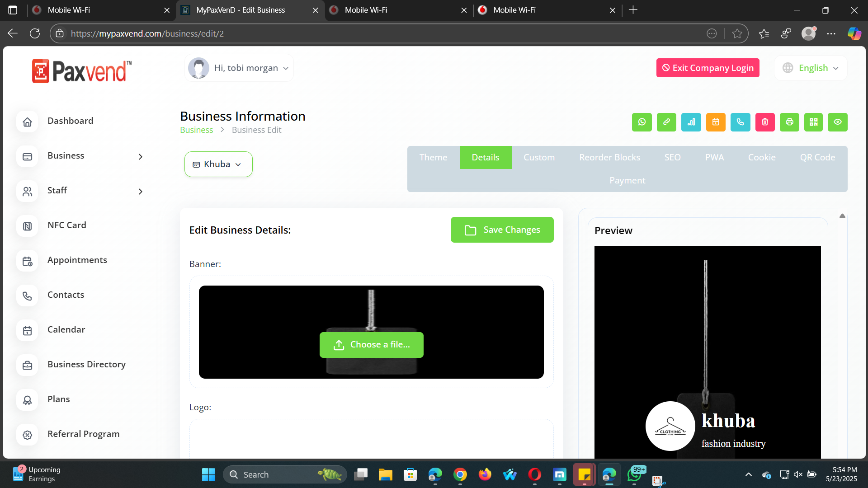The width and height of the screenshot is (868, 488).
Task: Click the Paxvend logo
Action: [82, 71]
